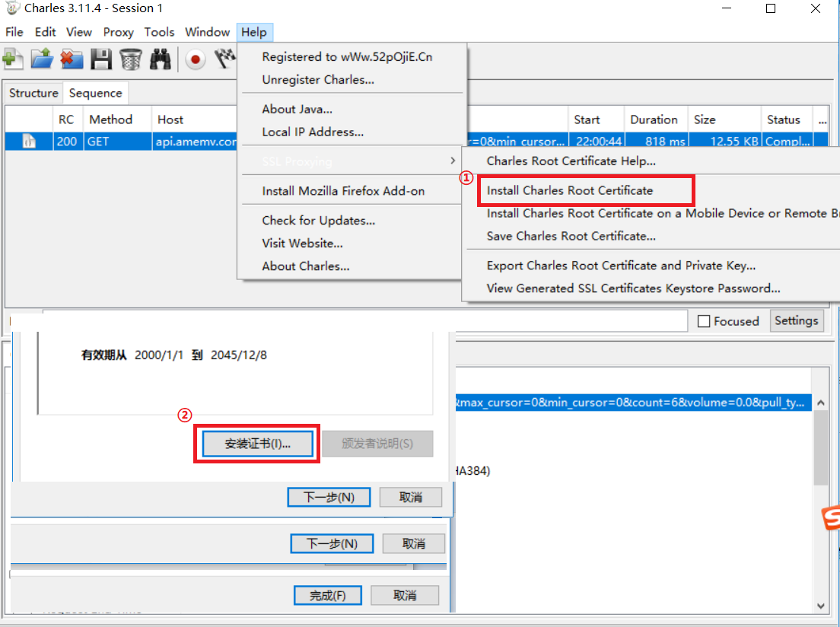Click the 取消 button beside upper 下一步
Screen dimensions: 840x627
(411, 498)
